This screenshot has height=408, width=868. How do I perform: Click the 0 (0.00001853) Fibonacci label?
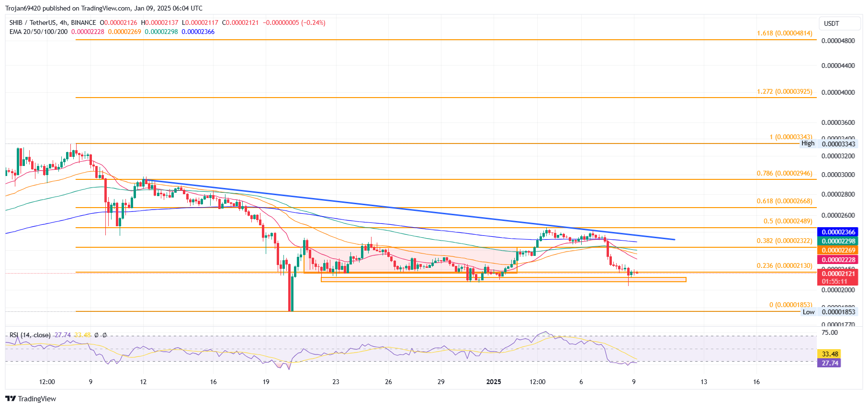tap(790, 305)
